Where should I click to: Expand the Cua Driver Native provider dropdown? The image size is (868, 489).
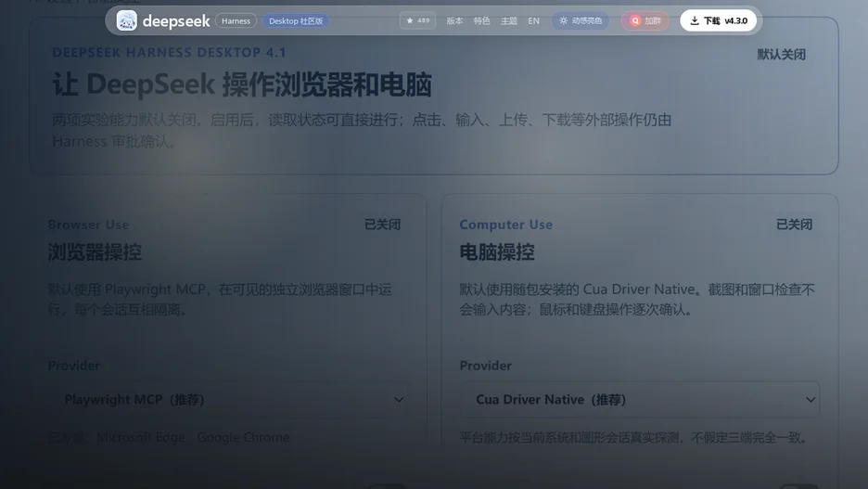pos(640,399)
